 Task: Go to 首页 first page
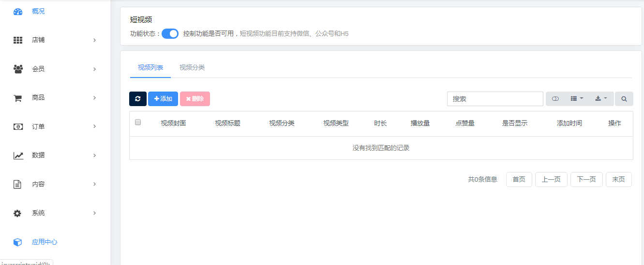(519, 179)
